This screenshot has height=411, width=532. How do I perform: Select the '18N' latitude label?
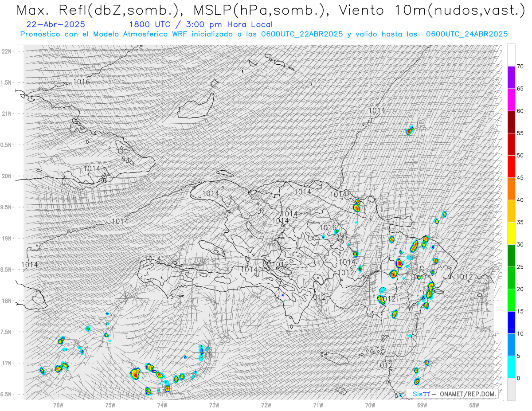click(x=7, y=301)
